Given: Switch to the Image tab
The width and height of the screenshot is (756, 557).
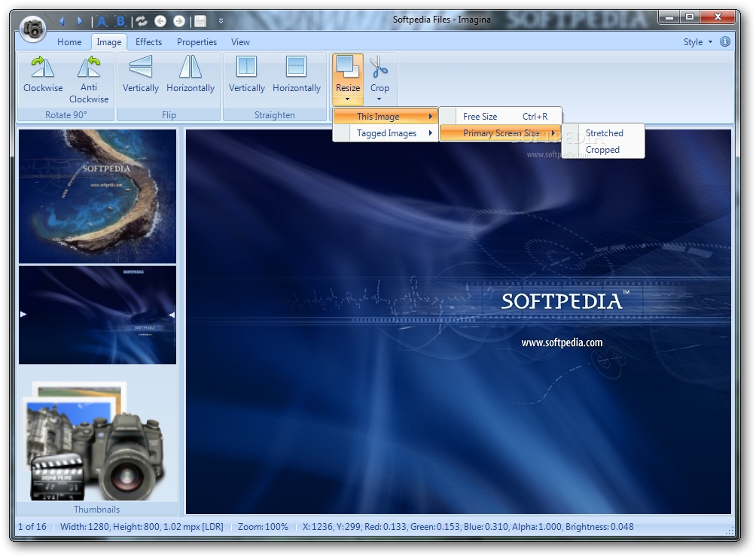Looking at the screenshot, I should (x=109, y=42).
